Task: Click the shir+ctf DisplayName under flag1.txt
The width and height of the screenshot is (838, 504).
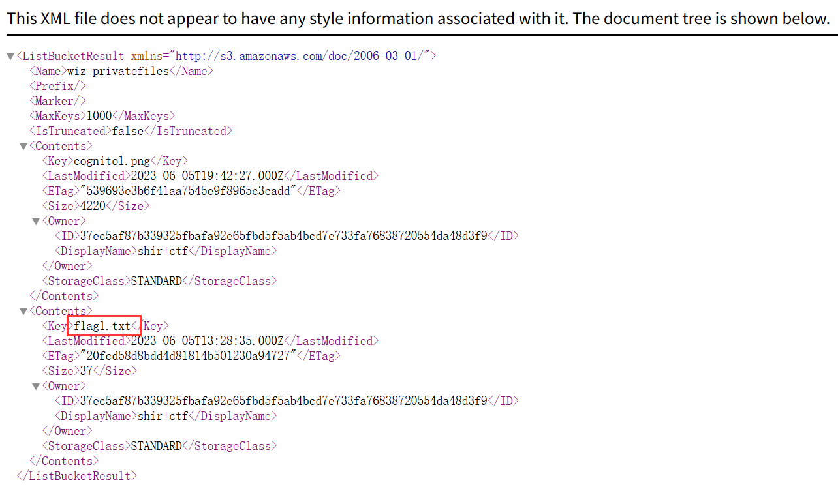Action: (x=163, y=416)
